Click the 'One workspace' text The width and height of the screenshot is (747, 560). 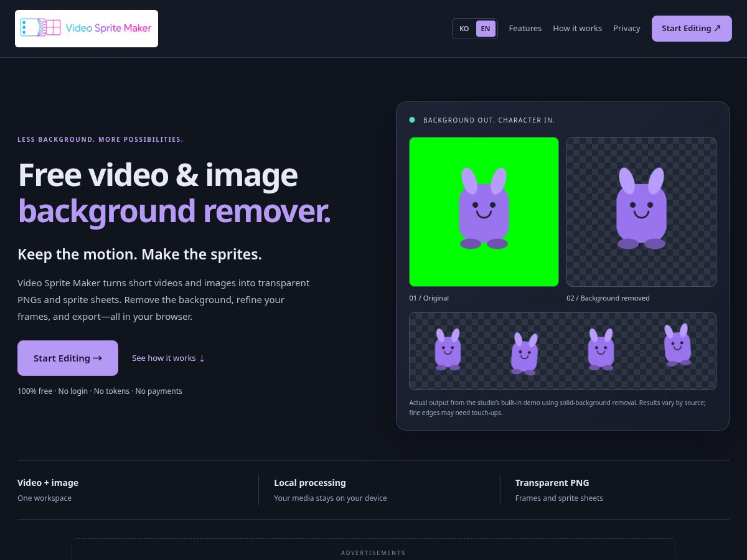(x=44, y=498)
